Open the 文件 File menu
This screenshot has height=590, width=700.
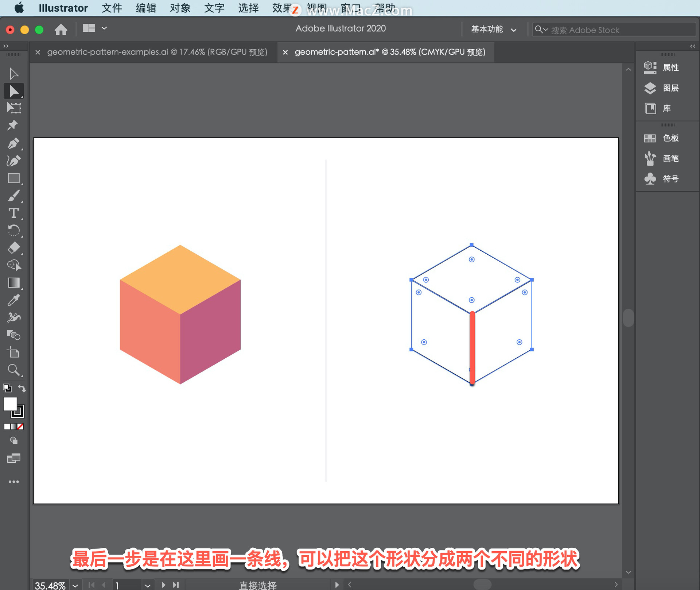click(x=112, y=8)
